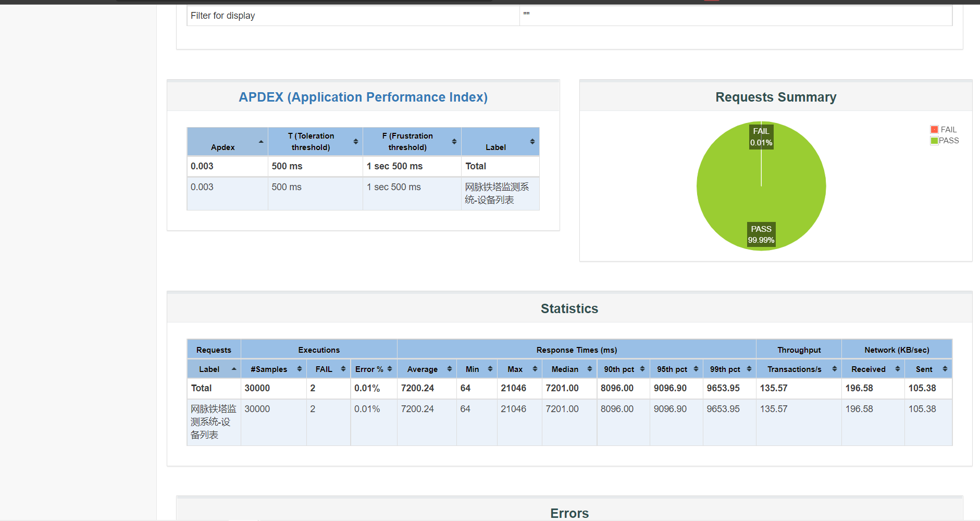Click the Executions group header
This screenshot has height=521, width=980.
coord(319,350)
